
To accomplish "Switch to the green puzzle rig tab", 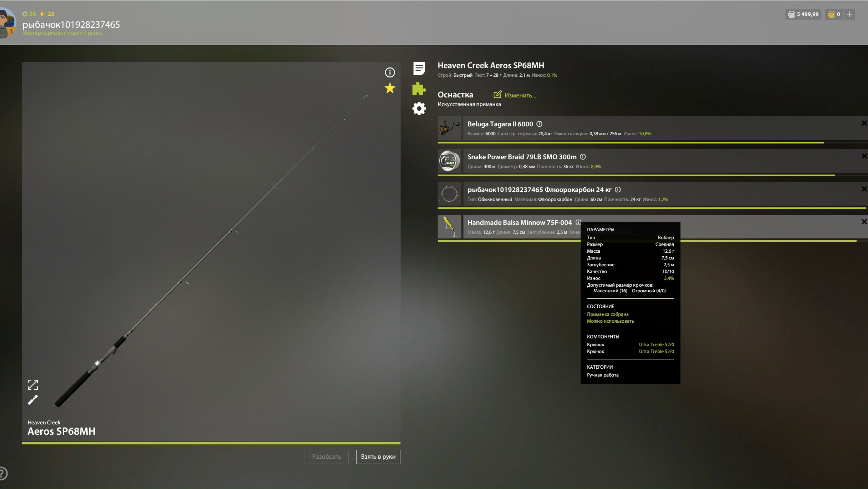I will click(419, 89).
